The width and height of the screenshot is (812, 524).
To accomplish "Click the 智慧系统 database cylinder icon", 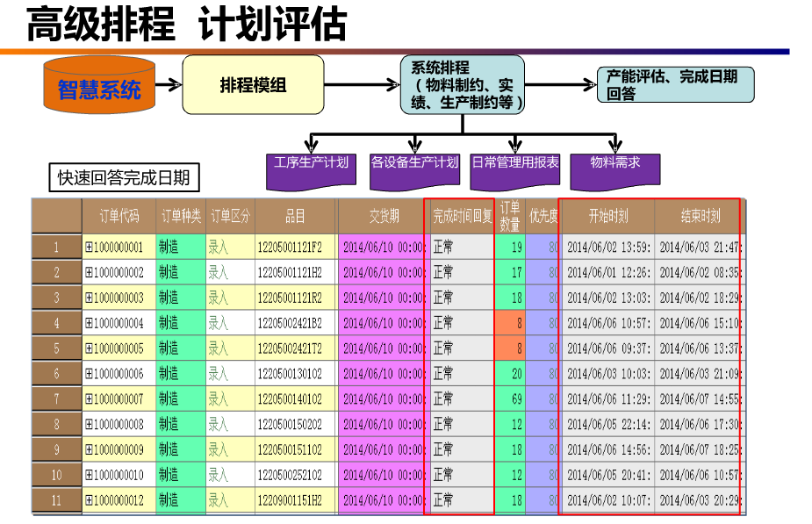I will click(x=98, y=89).
